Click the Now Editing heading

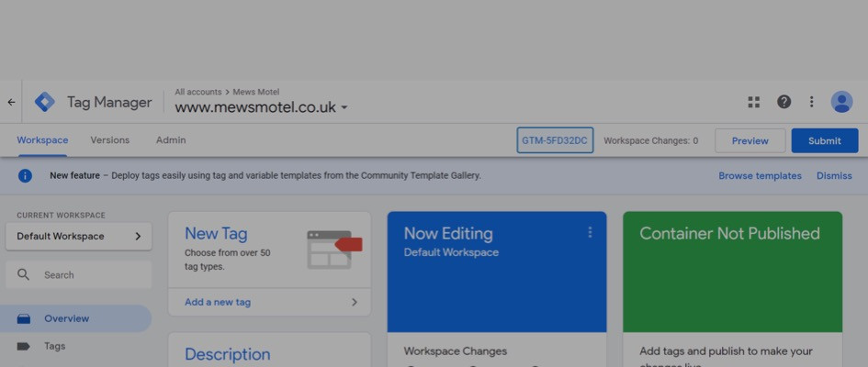click(448, 233)
